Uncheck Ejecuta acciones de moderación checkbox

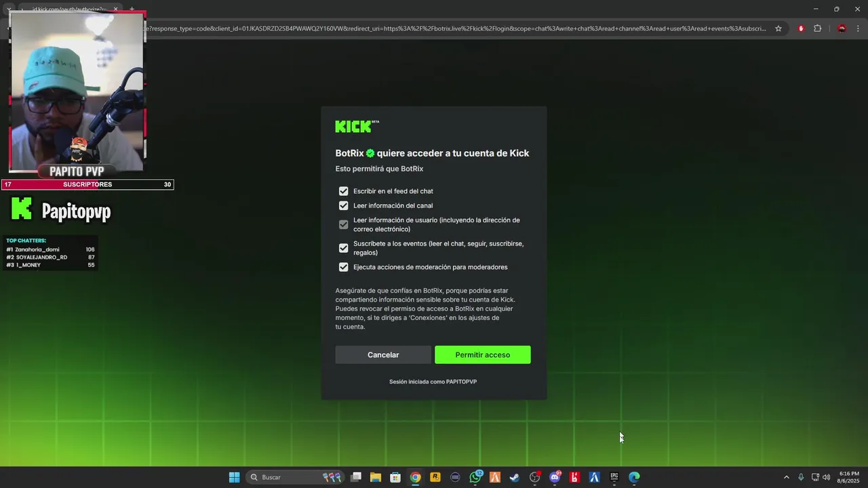(x=343, y=267)
